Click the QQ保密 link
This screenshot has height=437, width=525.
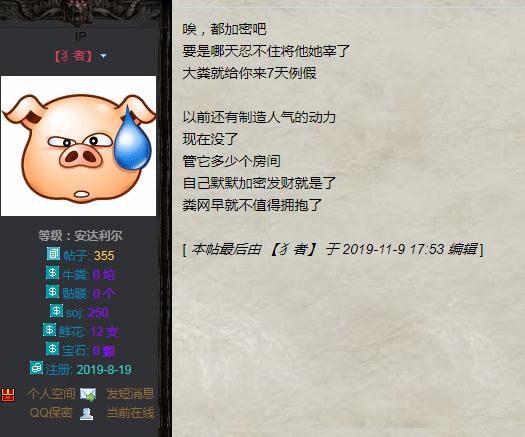(x=51, y=413)
